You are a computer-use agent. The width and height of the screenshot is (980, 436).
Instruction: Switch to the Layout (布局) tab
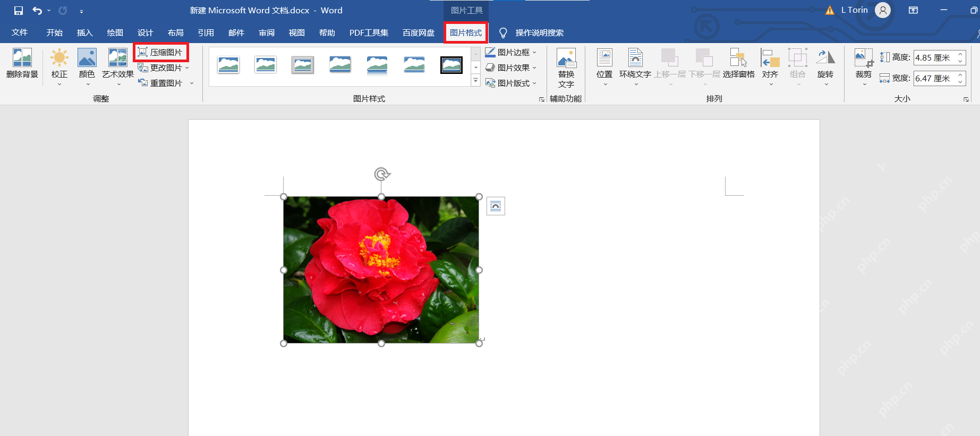[176, 33]
